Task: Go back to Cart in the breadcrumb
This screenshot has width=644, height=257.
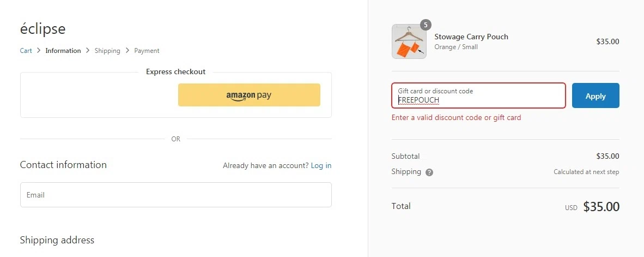Action: click(x=26, y=51)
